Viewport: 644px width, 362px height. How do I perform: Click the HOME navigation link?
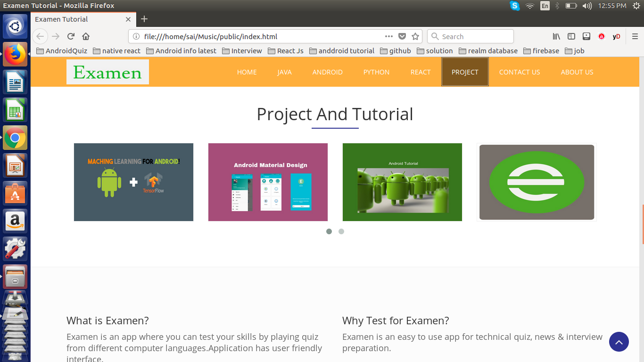tap(247, 72)
